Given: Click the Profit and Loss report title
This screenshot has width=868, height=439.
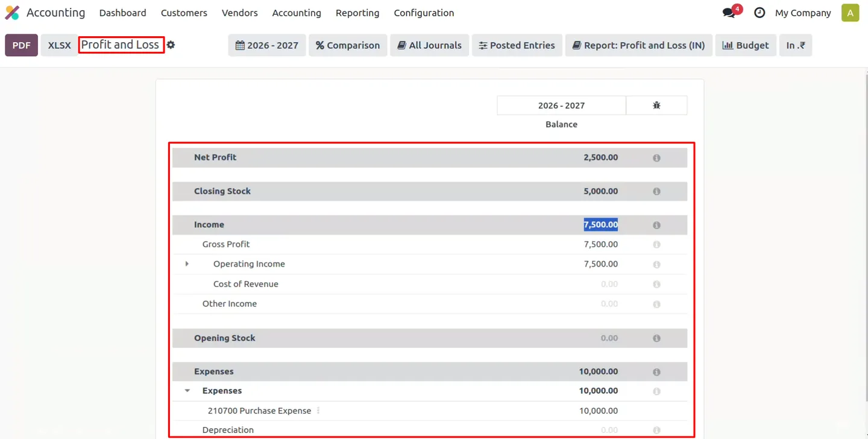Looking at the screenshot, I should (120, 45).
